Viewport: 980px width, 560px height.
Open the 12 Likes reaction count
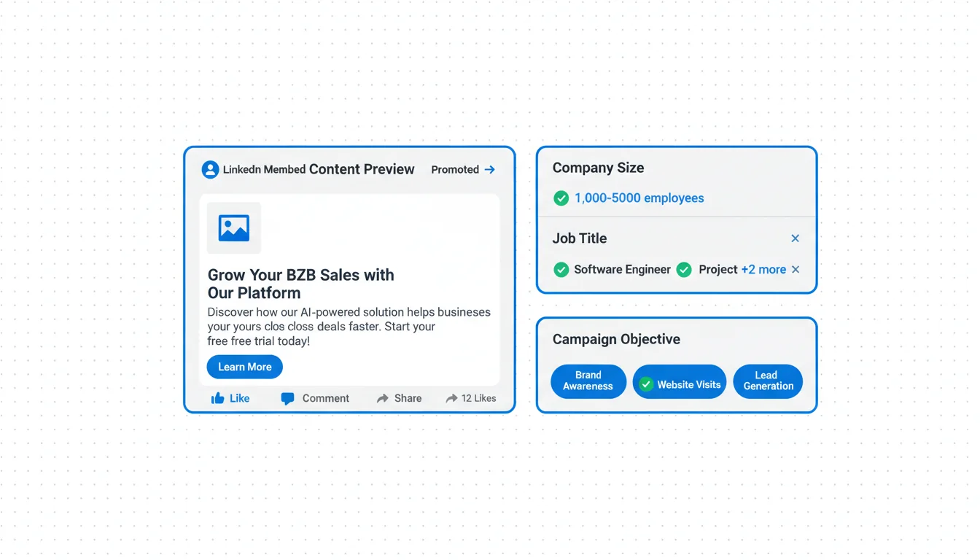point(471,398)
